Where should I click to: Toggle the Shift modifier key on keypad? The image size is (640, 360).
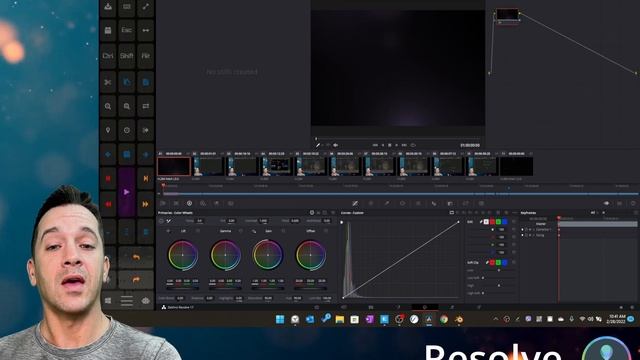(x=127, y=56)
